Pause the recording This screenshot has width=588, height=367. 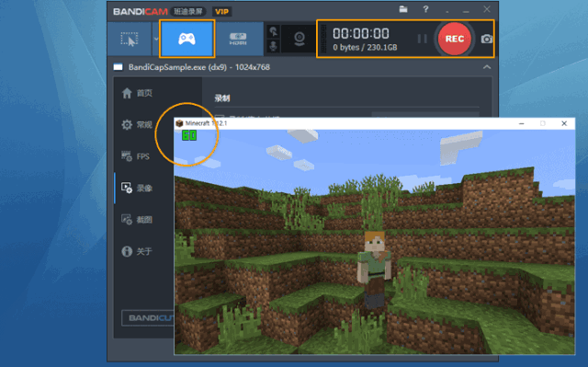tap(423, 39)
